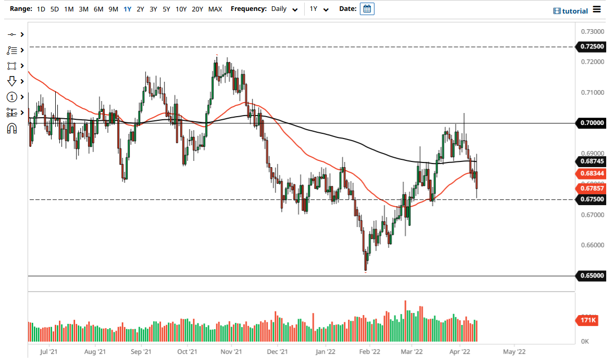Expand the 1Y interval dropdown
The image size is (613, 364).
point(326,9)
